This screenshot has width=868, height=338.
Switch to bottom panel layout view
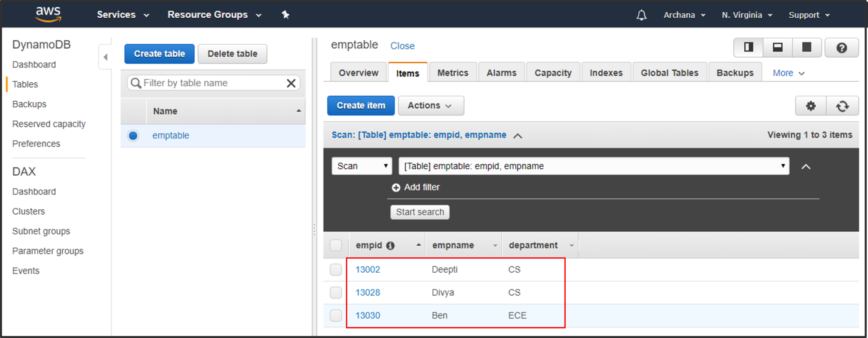(x=778, y=47)
